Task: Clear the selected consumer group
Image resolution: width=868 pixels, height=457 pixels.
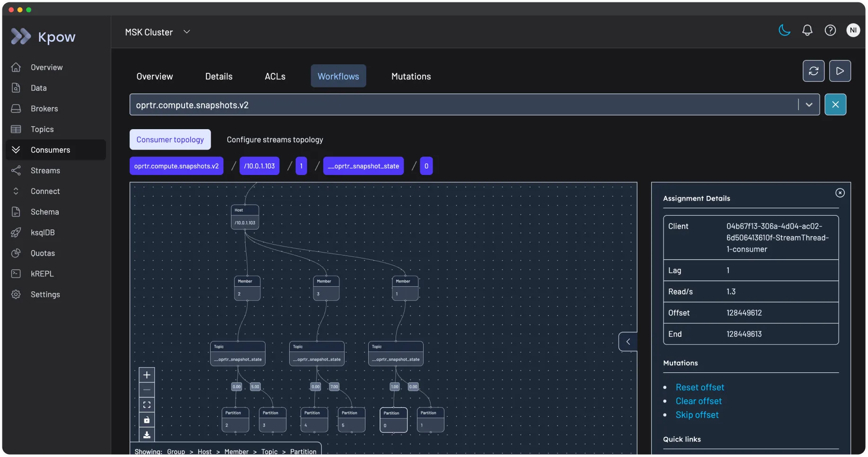Action: click(x=835, y=105)
